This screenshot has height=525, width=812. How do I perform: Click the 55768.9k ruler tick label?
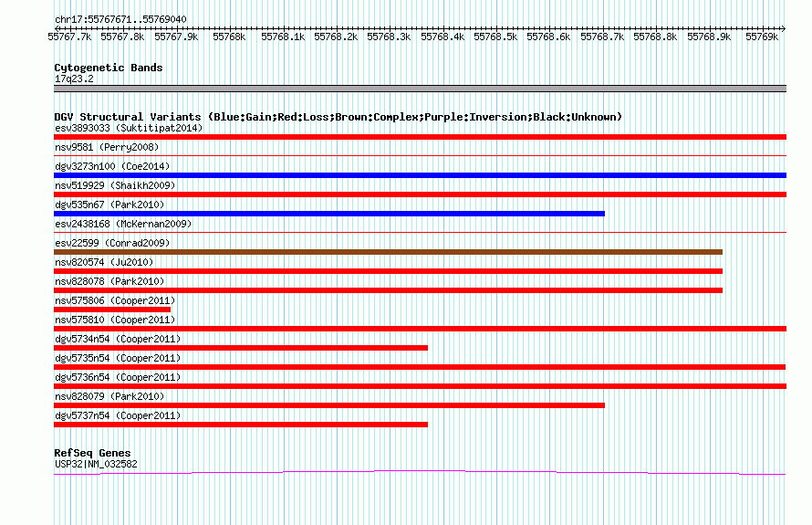709,37
